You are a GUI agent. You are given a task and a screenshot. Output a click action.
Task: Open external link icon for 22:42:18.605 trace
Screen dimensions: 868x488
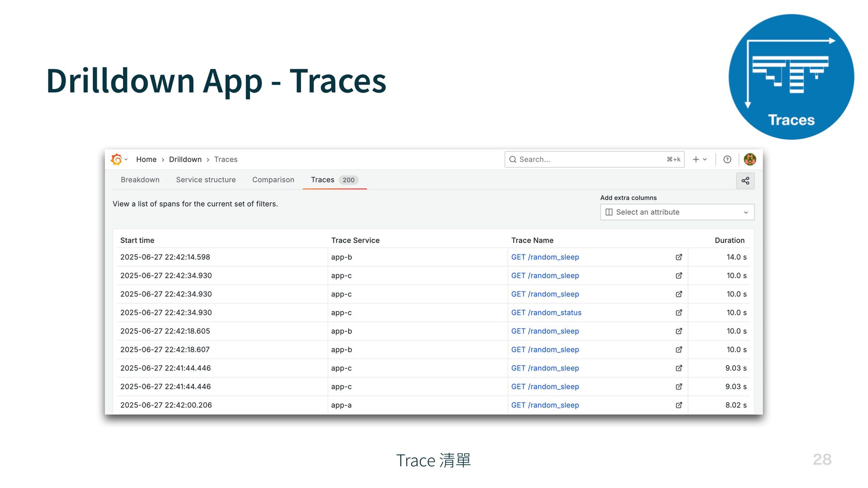pos(679,331)
